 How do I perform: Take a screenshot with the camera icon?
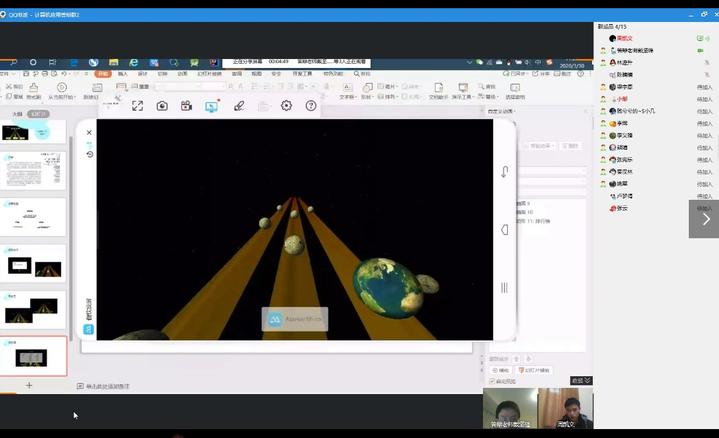[162, 106]
